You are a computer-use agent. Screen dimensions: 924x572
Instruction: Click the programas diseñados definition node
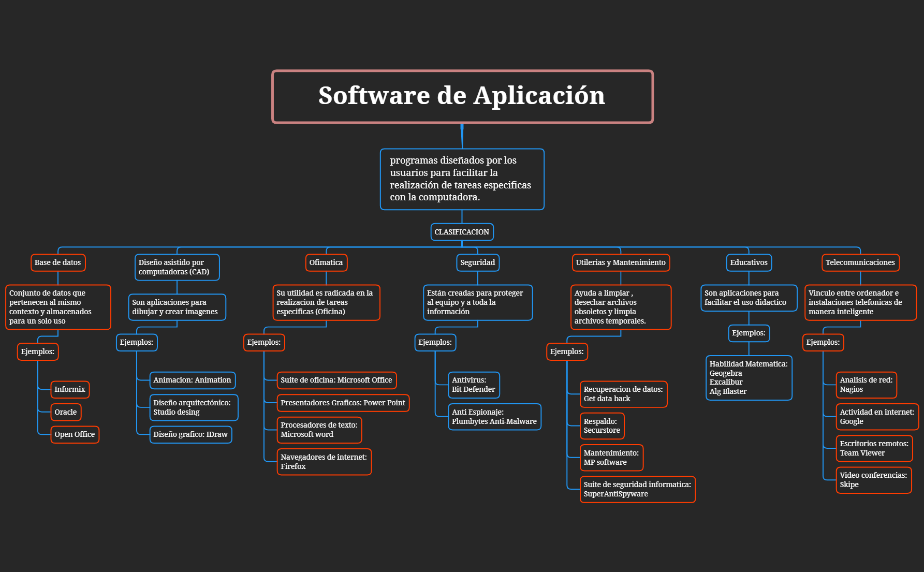[462, 179]
